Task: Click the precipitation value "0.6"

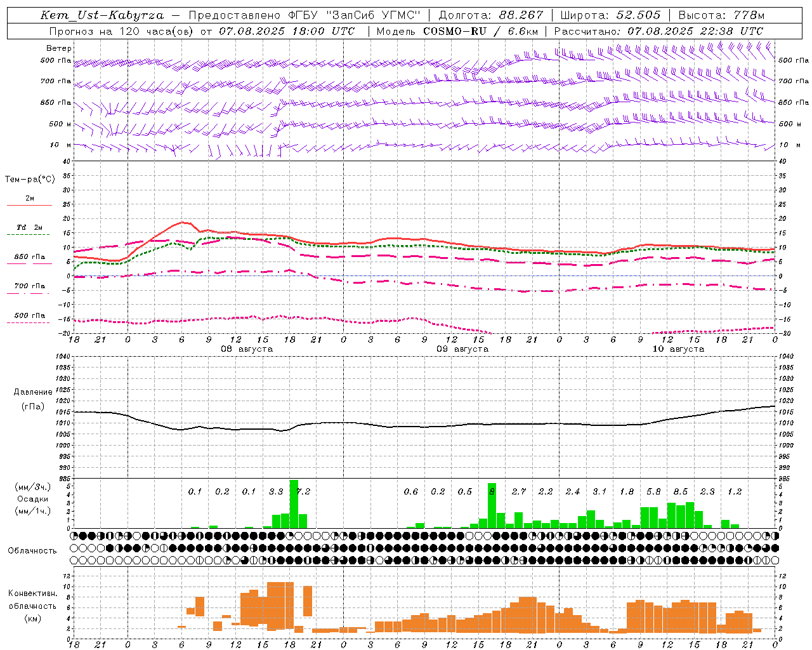Action: pos(411,492)
